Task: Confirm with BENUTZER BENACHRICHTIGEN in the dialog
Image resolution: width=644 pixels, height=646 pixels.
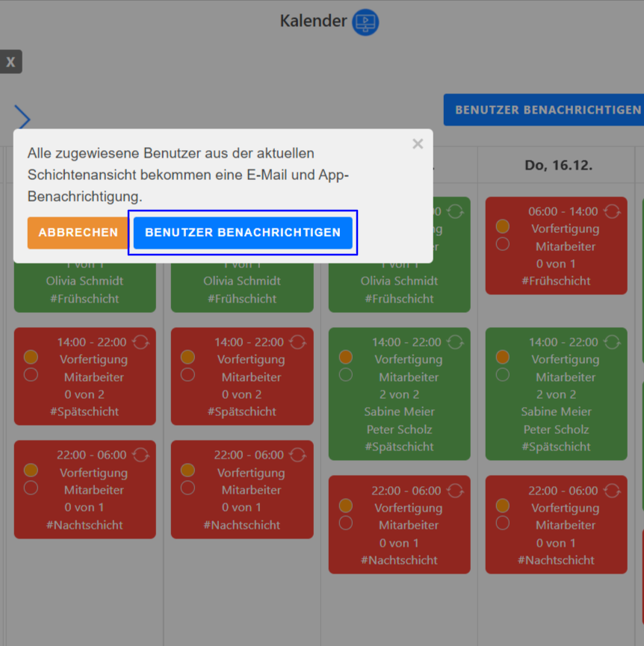Action: pyautogui.click(x=243, y=233)
